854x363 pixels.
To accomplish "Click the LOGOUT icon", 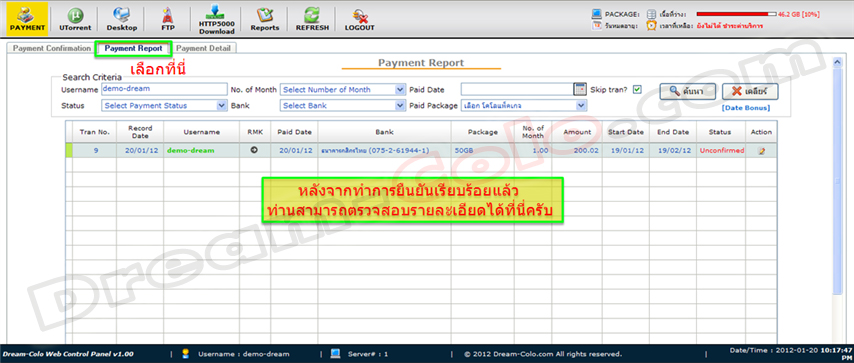I will [359, 19].
